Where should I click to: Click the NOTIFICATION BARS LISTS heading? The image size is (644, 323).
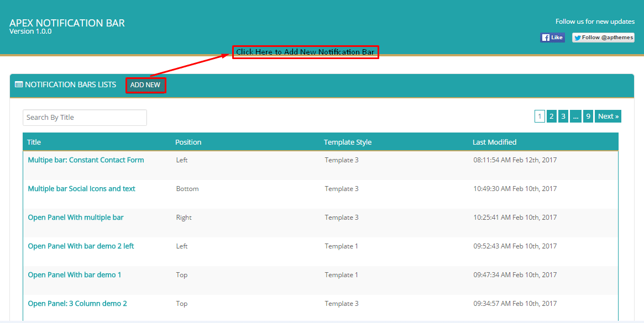click(x=71, y=84)
